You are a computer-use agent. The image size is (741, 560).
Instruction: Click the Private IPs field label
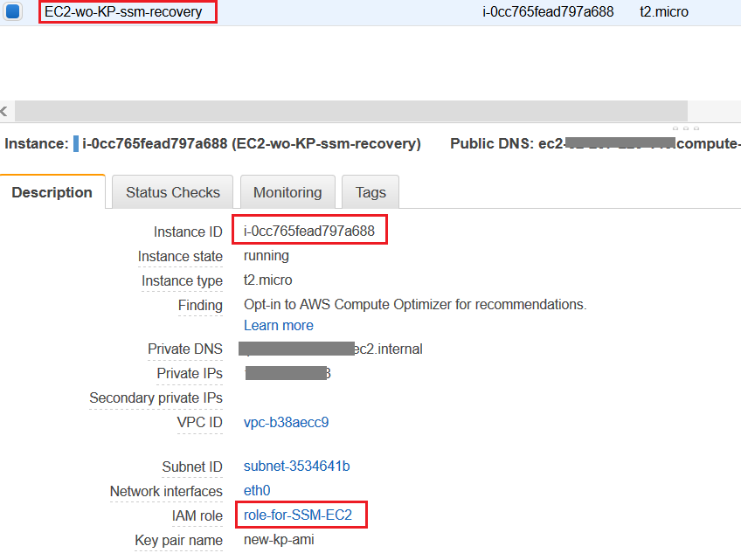(190, 374)
